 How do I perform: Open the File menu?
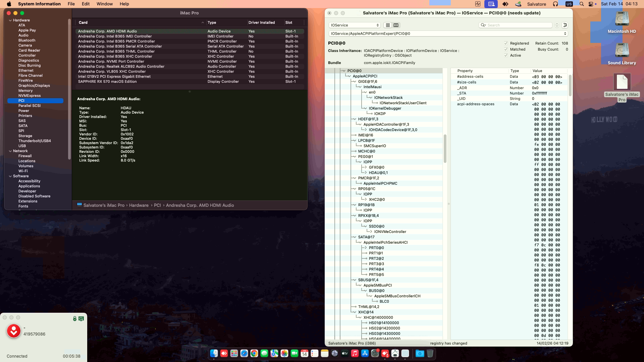coord(71,4)
